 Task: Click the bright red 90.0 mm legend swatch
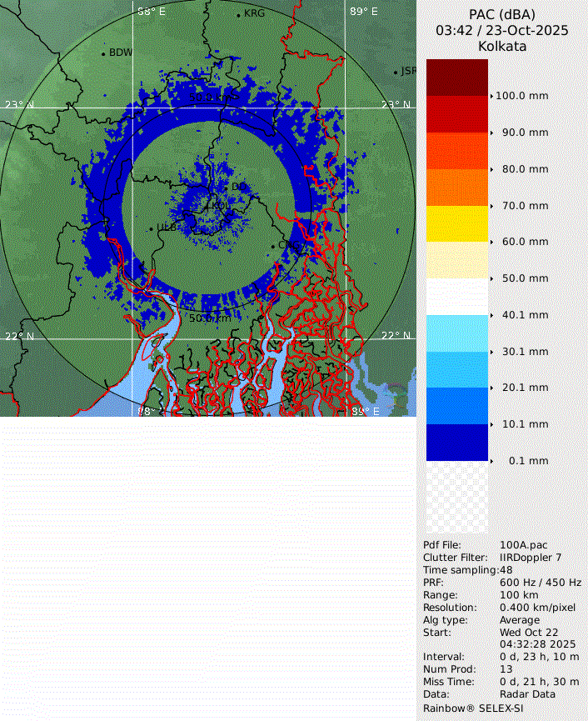[456, 114]
